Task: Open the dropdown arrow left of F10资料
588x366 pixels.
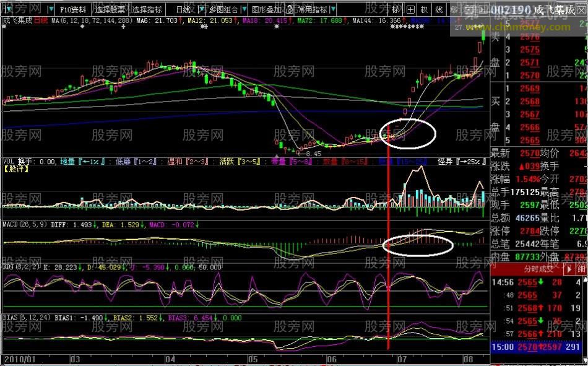Action: [x=52, y=9]
